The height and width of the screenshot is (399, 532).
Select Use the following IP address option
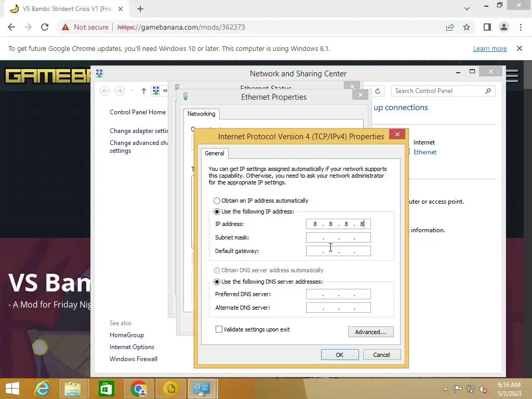(254, 211)
